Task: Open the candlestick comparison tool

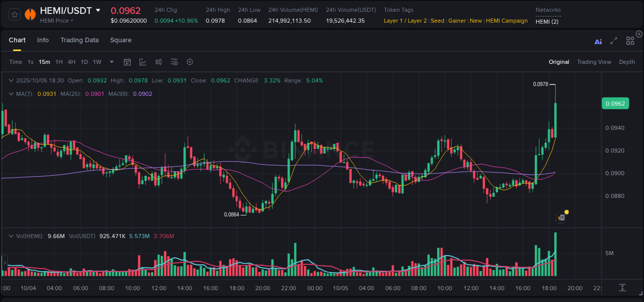Action: pos(158,61)
